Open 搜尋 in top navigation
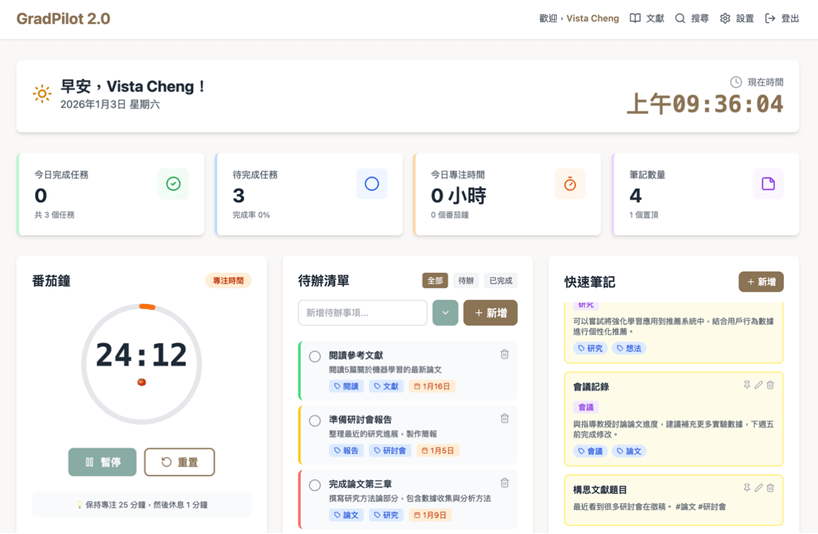The width and height of the screenshot is (818, 534). [x=692, y=18]
